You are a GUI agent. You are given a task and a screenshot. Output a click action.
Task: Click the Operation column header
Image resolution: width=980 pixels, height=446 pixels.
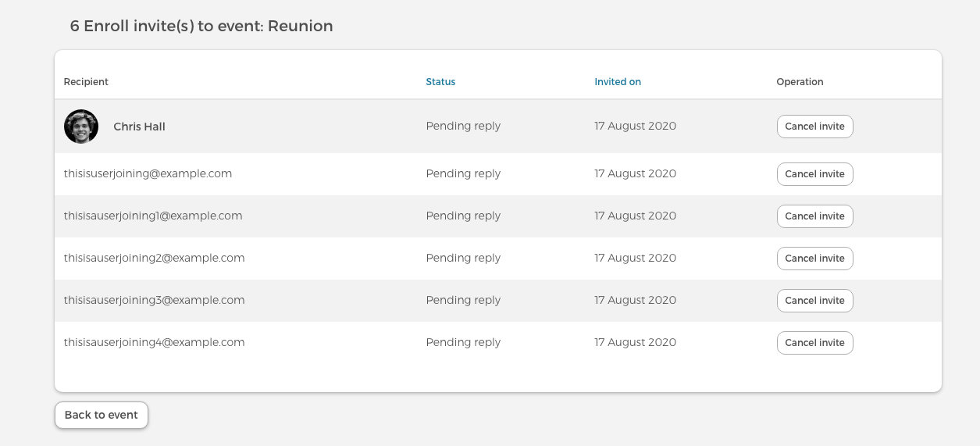point(800,82)
